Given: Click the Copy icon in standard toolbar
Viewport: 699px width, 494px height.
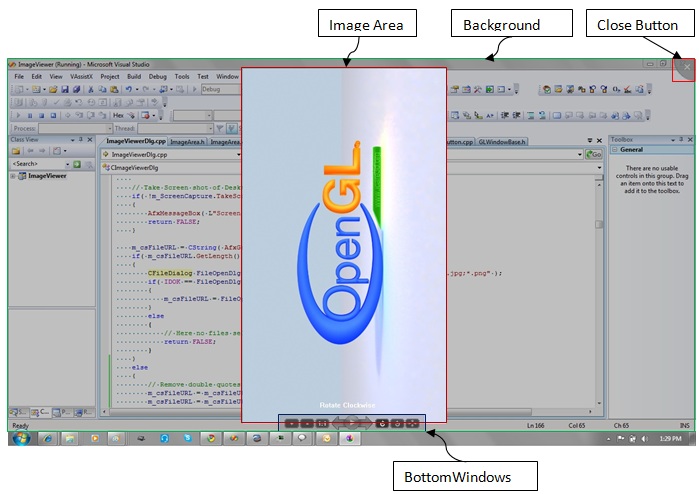Looking at the screenshot, I should (102, 90).
